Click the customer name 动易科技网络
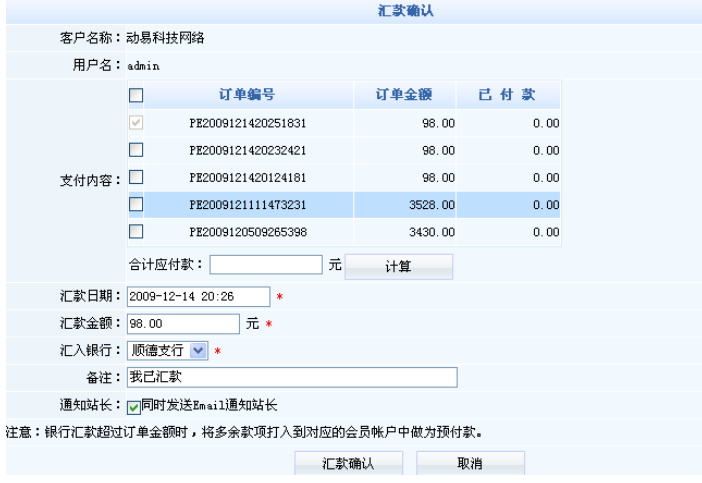 pos(165,38)
